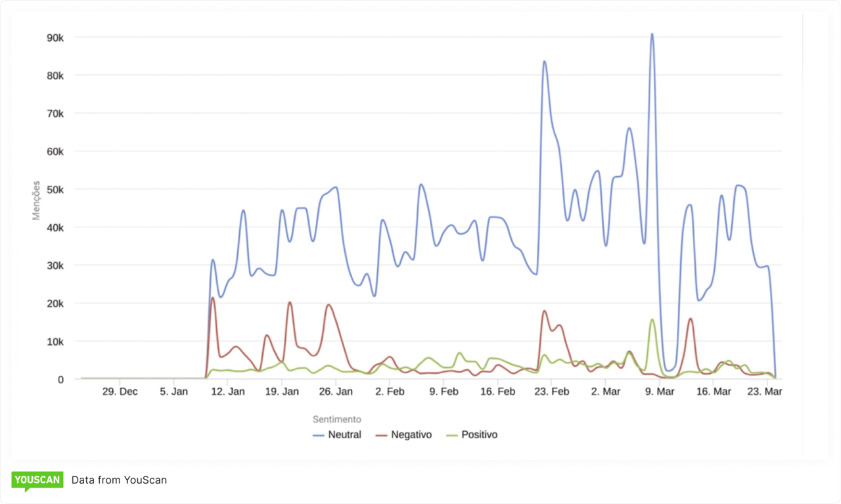Click the "90k" y-axis value label

[x=55, y=38]
